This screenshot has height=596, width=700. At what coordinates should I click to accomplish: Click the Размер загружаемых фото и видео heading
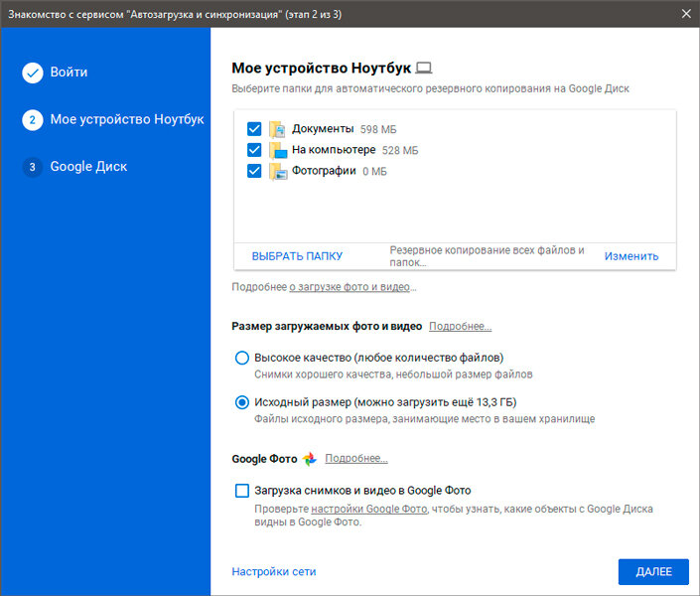coord(327,327)
